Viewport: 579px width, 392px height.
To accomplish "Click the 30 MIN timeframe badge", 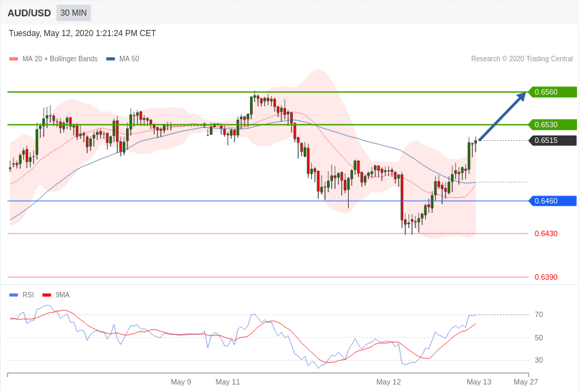I will tap(74, 13).
